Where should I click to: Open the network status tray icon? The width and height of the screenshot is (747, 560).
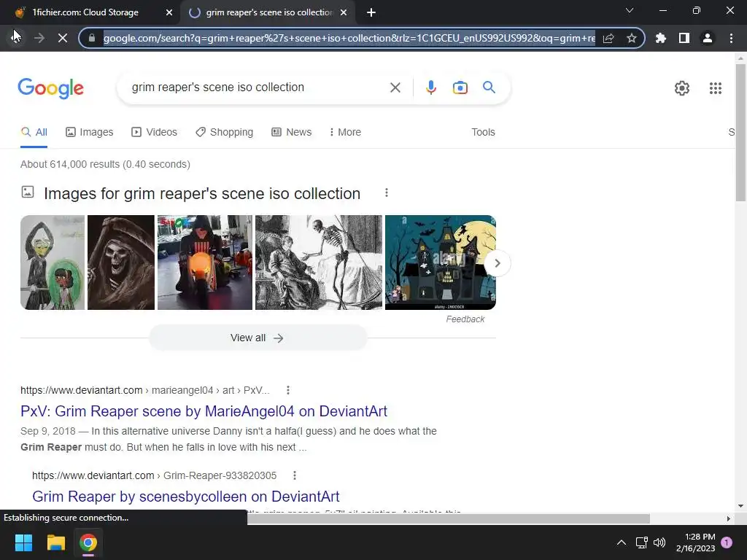click(642, 542)
